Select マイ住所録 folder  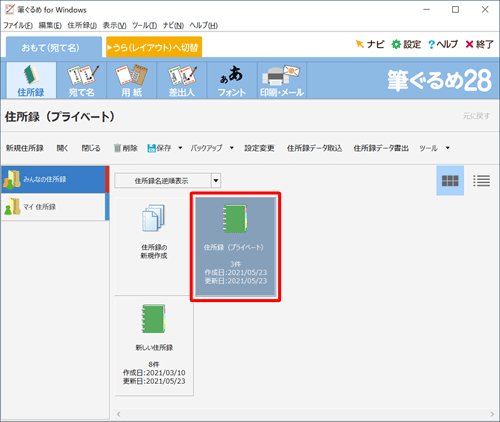click(x=55, y=207)
